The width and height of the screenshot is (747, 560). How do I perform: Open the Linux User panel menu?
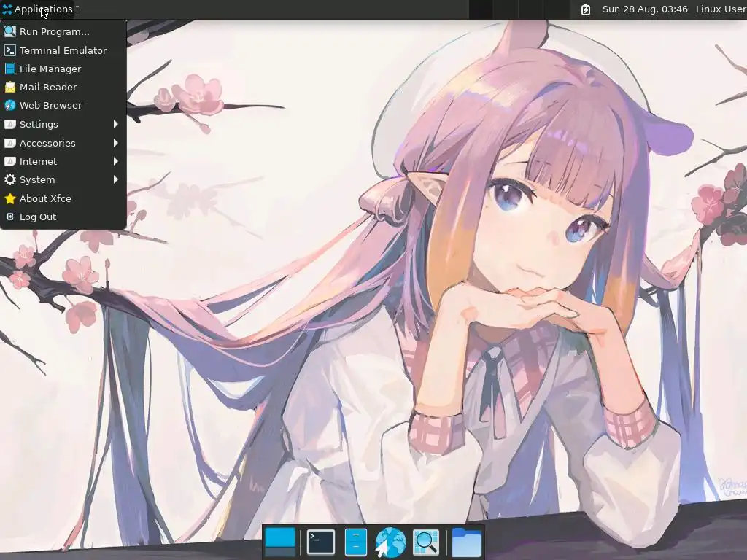[720, 9]
